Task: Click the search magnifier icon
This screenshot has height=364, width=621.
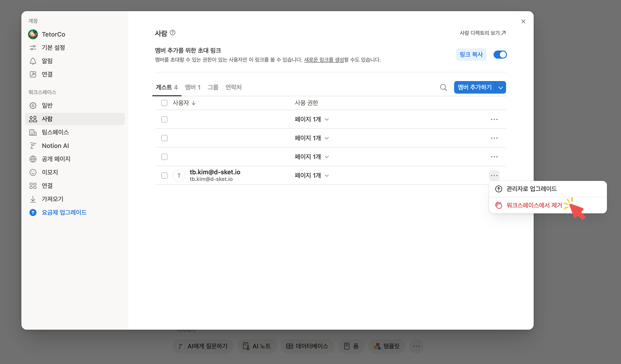Action: 443,87
